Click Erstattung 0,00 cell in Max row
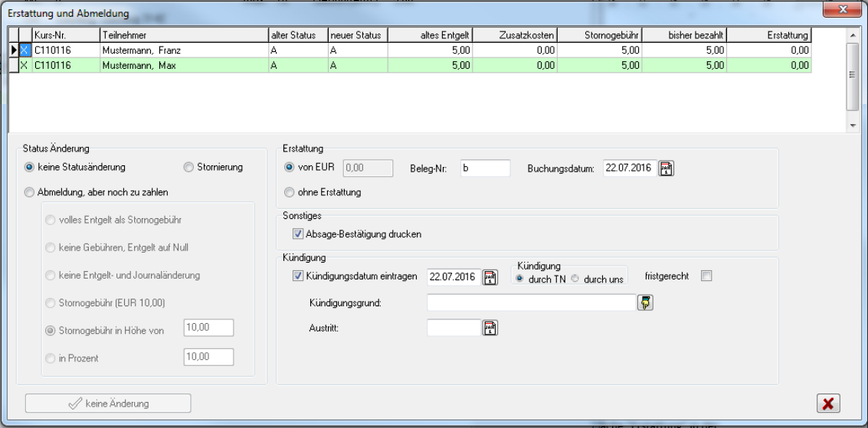Viewport: 868px width, 428px height. click(769, 65)
